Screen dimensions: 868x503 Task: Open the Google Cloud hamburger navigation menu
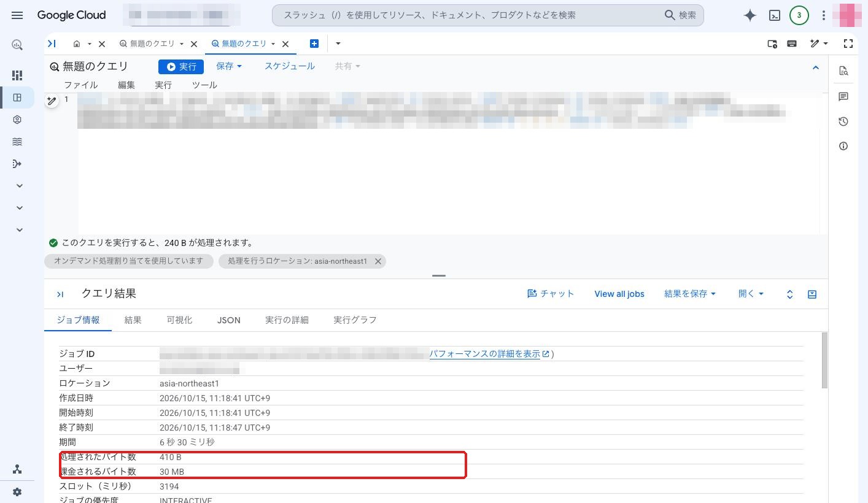coord(17,15)
